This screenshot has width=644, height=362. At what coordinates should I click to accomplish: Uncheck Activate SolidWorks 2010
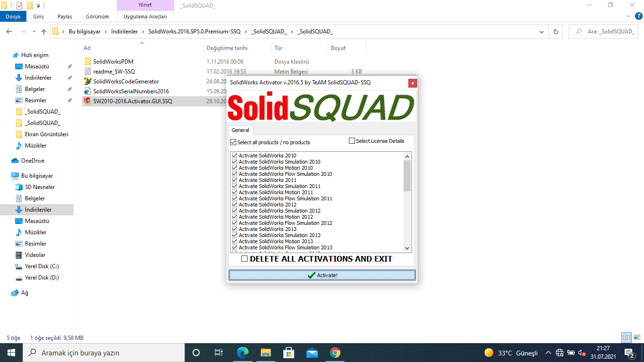(x=234, y=155)
